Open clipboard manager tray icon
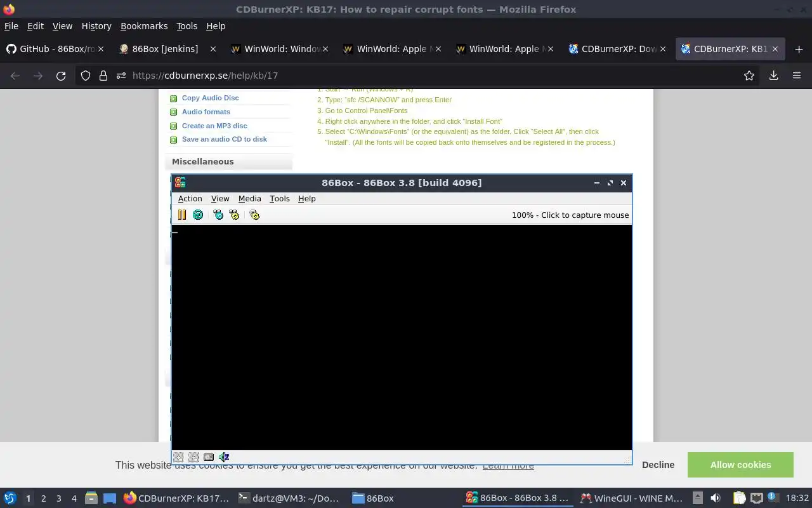This screenshot has width=812, height=508. [x=740, y=498]
